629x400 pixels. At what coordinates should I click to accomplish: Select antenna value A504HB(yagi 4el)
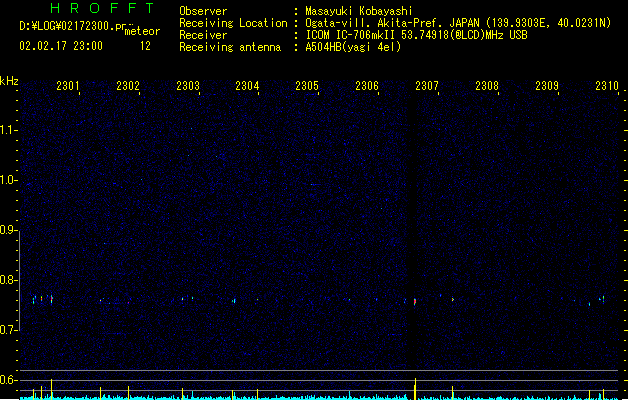pos(353,47)
